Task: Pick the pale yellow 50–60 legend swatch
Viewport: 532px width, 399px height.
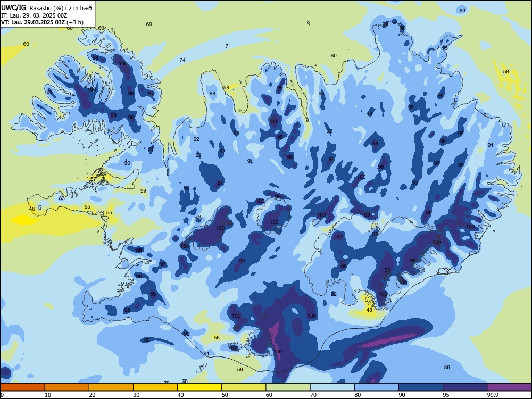Action: point(244,387)
